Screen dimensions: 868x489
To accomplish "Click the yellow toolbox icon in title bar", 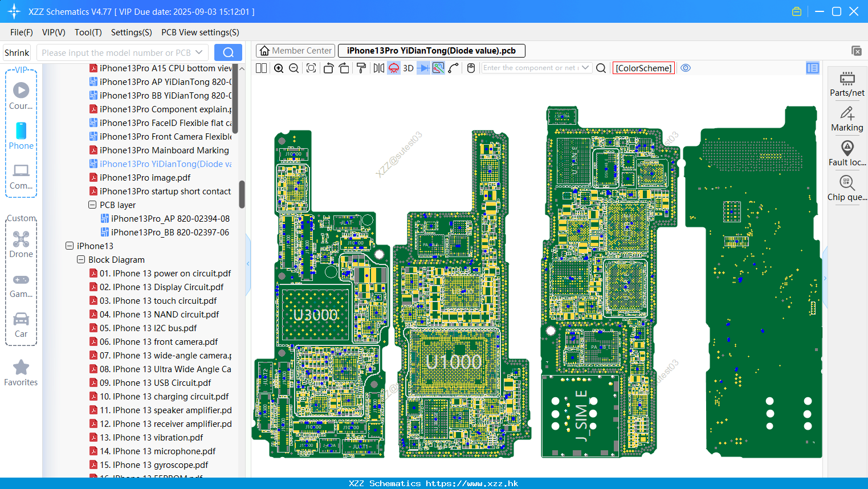I will pyautogui.click(x=797, y=11).
